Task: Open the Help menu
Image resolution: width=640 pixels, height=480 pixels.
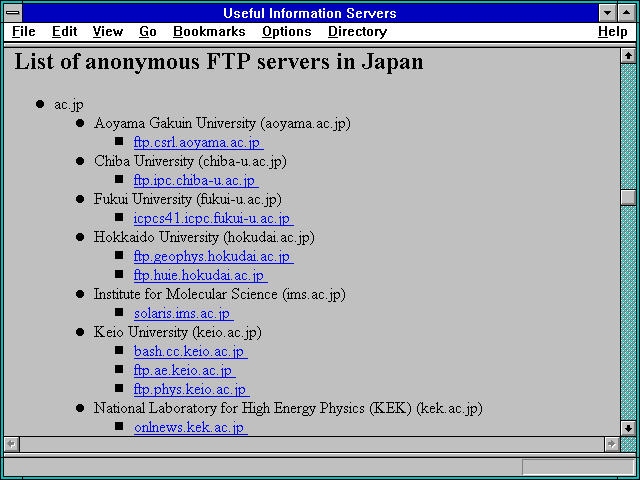Action: [612, 32]
